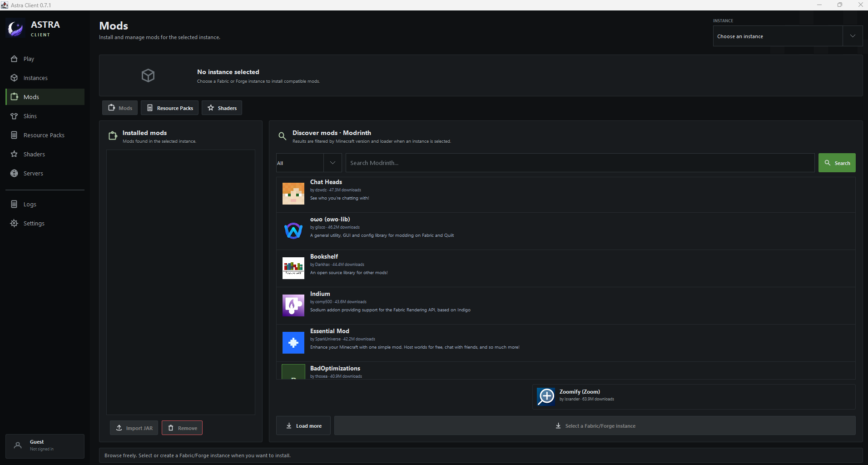Click the Discover mods magnifier icon
This screenshot has height=465, width=868.
pyautogui.click(x=282, y=136)
